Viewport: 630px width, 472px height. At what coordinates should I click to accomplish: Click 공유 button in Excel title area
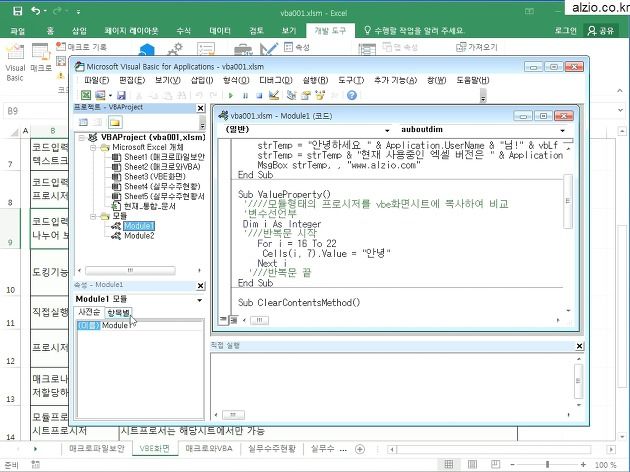pyautogui.click(x=601, y=31)
